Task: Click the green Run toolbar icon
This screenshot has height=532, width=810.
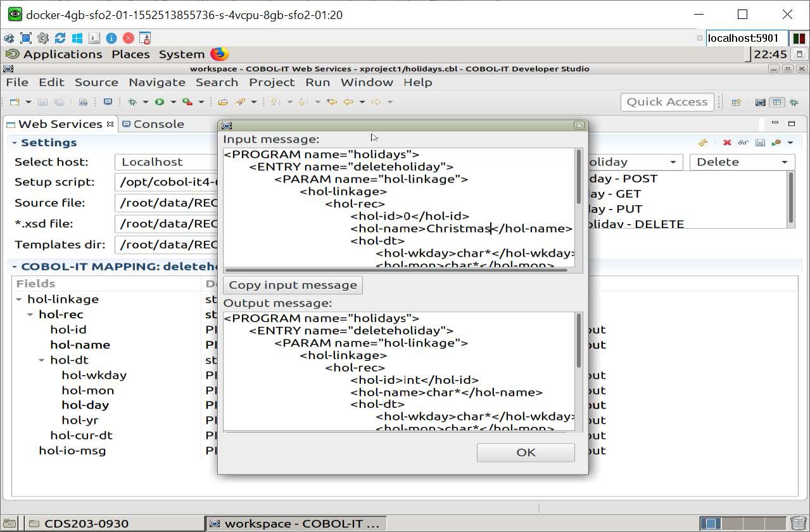Action: tap(160, 102)
